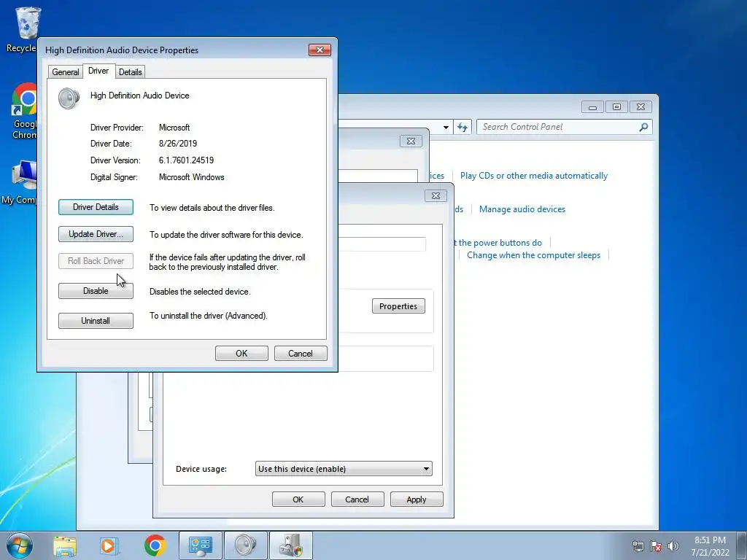747x560 pixels.
Task: Click the Update Driver... button
Action: pos(96,234)
